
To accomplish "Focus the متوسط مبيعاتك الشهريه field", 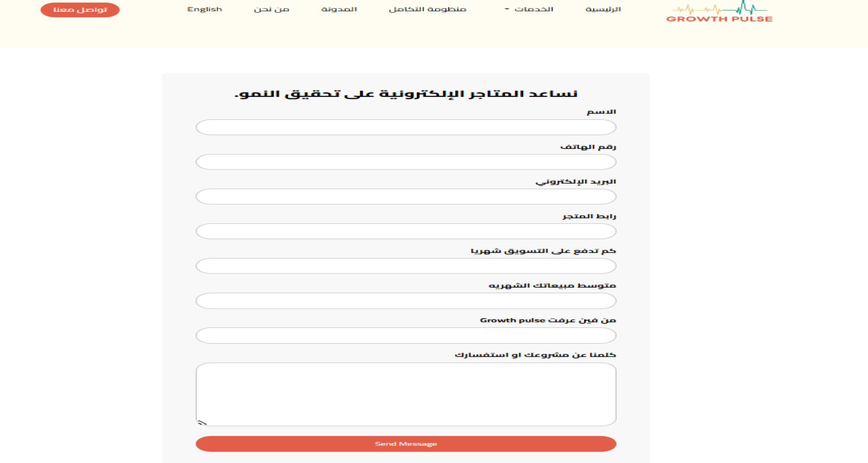I will (406, 301).
